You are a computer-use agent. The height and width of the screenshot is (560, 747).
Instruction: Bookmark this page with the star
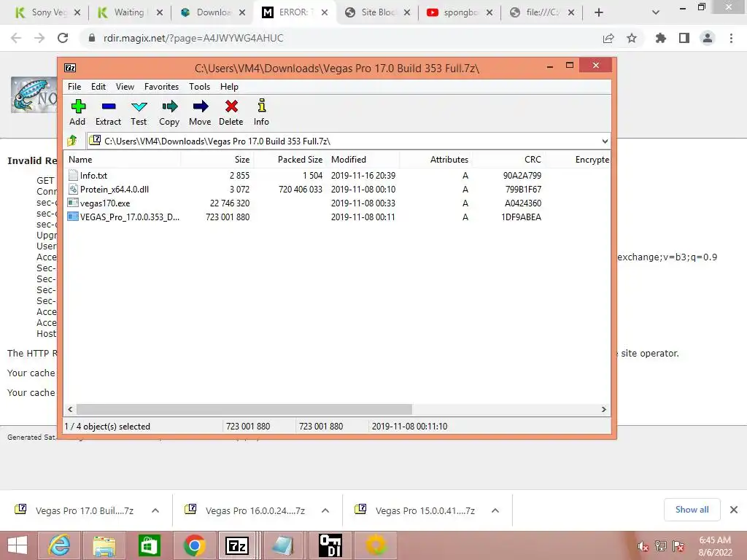coord(632,38)
